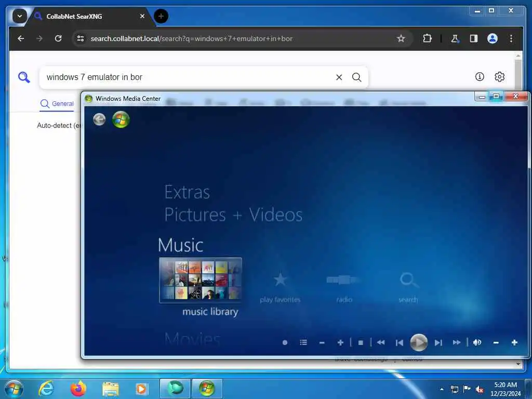Toggle the browser side panel
Screen dimensions: 532x399
(474, 38)
